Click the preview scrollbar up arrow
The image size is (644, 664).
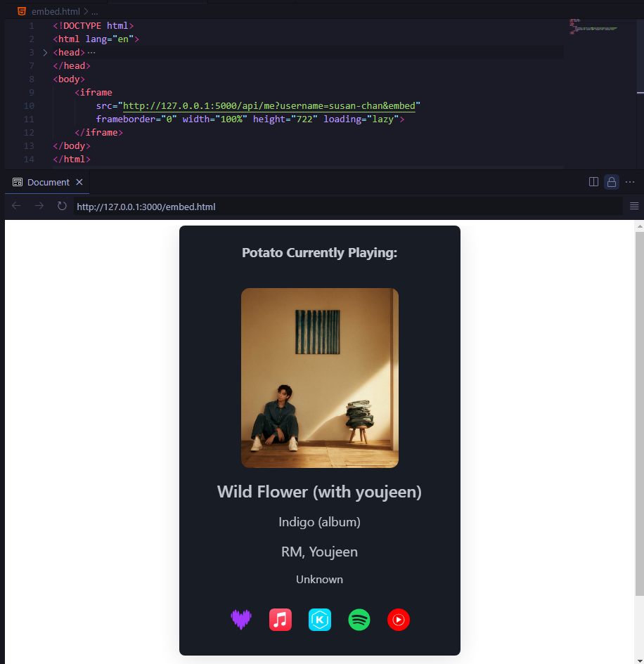coord(639,226)
